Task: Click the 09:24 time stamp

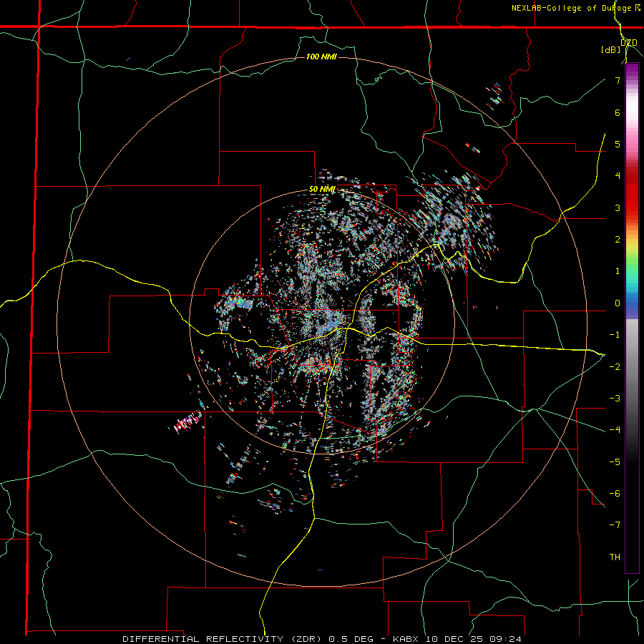Action: point(505,639)
